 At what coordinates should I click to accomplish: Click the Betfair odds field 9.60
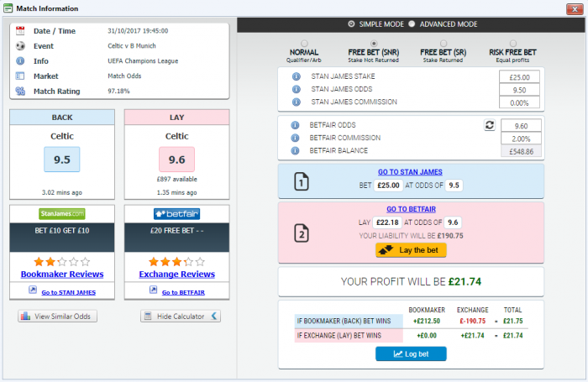pyautogui.click(x=521, y=126)
